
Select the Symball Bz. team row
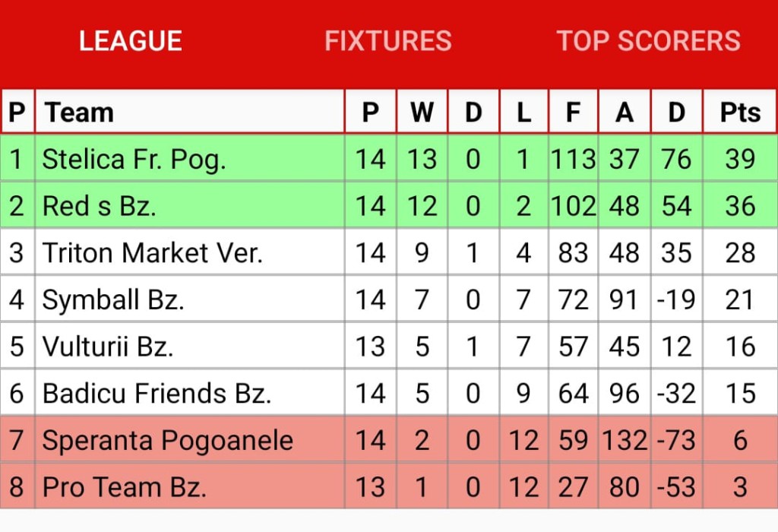(x=389, y=299)
